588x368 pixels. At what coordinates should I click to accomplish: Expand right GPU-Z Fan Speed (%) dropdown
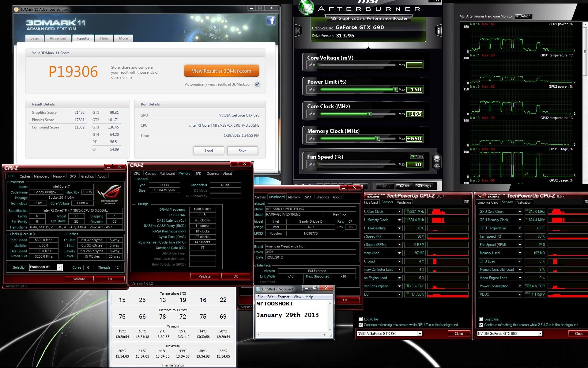click(x=520, y=236)
